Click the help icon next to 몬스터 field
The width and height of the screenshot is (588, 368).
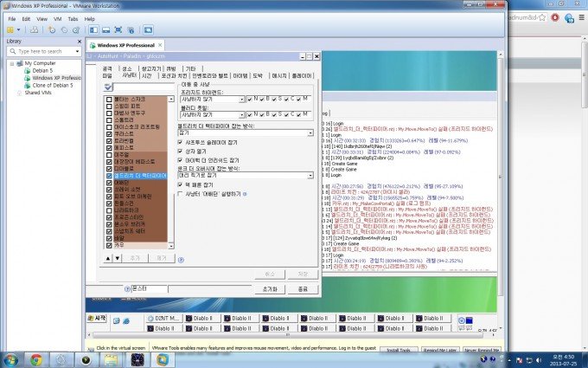click(x=127, y=288)
